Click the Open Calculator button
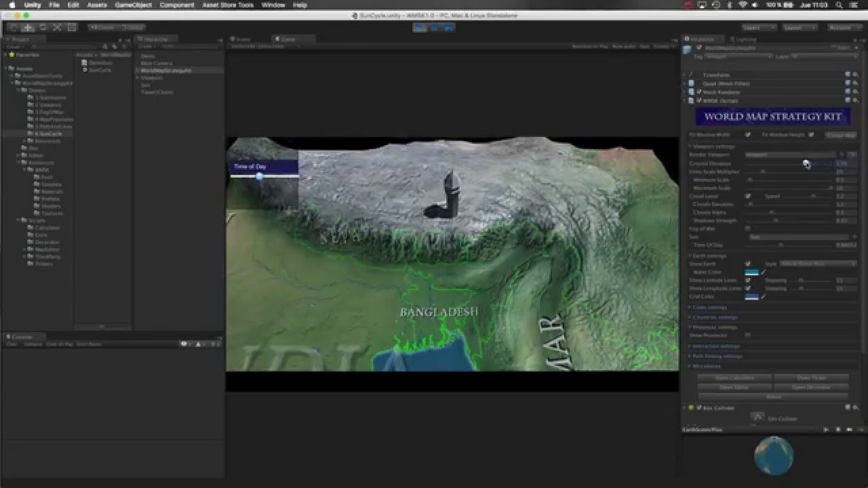Image resolution: width=868 pixels, height=488 pixels. (x=736, y=378)
